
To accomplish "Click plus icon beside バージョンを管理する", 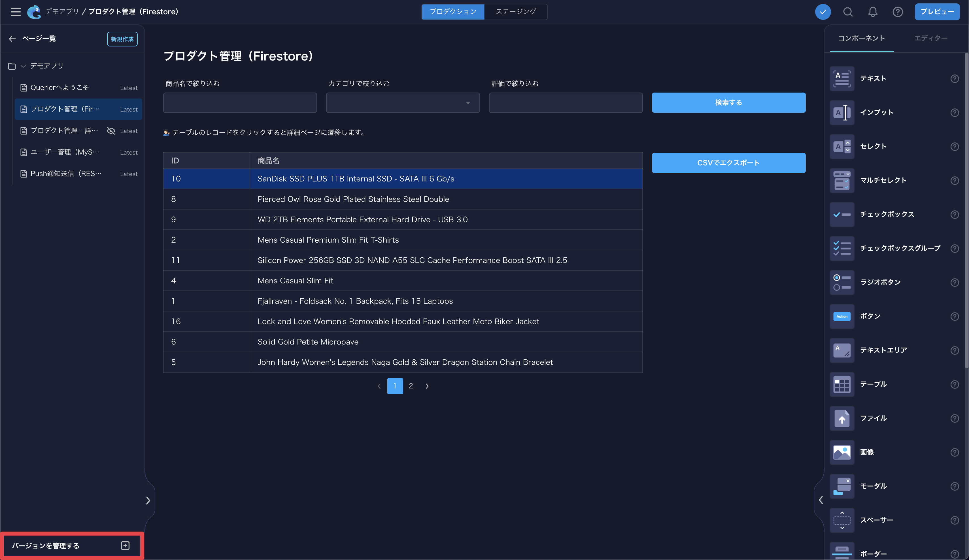I will (x=125, y=545).
